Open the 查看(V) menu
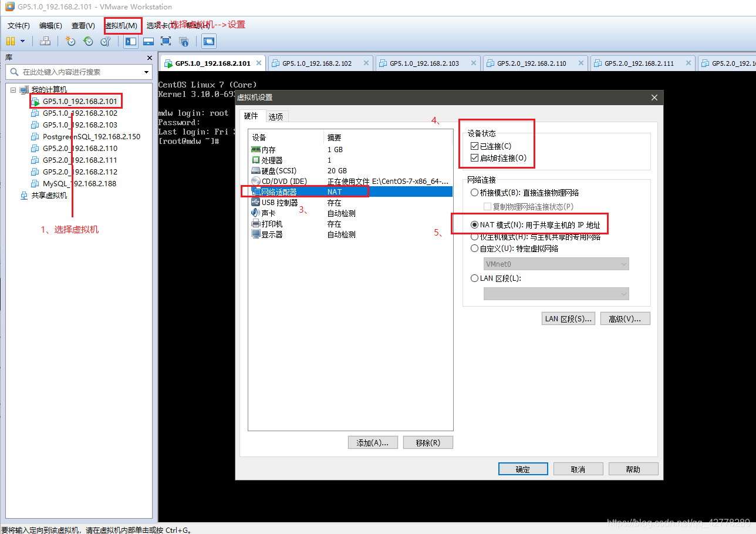The height and width of the screenshot is (534, 756). 83,25
